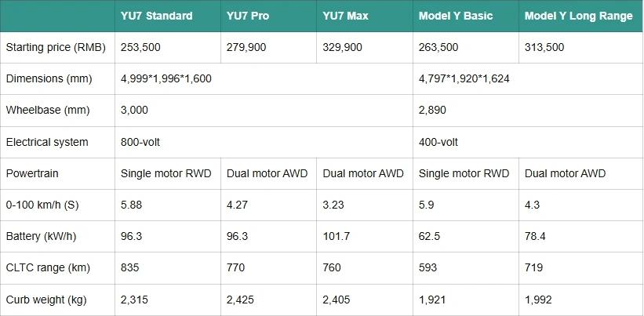Select the YU7 Pro column header
Viewport: 644px width, 316px height.
(x=247, y=16)
